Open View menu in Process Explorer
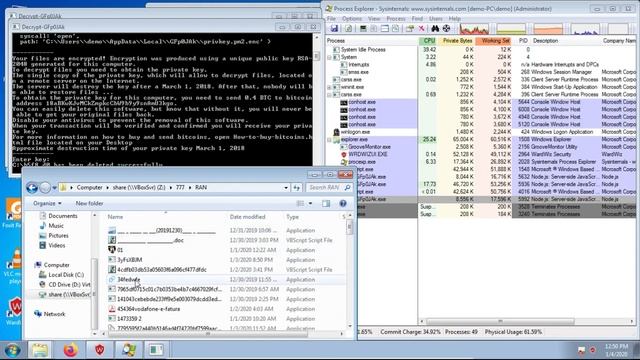The image size is (640, 360). pyautogui.click(x=374, y=19)
